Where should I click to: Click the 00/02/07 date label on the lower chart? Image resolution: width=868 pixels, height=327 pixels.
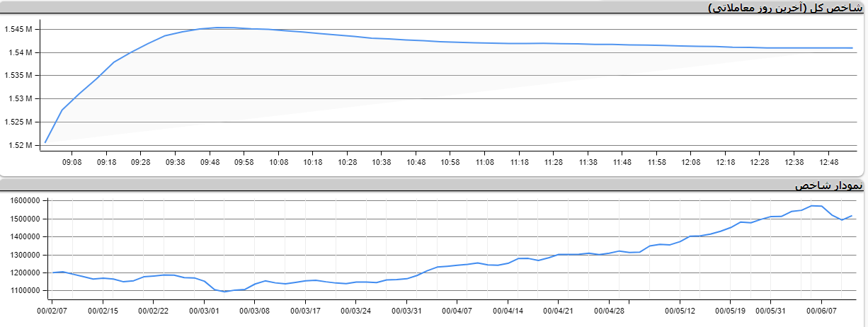click(x=52, y=310)
